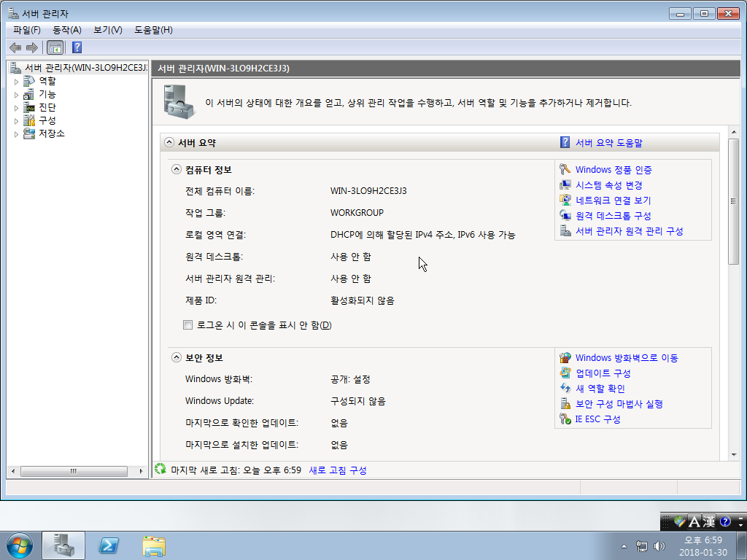747x560 pixels.
Task: Toggle the show/hide console tree toolbar icon
Action: (x=55, y=47)
